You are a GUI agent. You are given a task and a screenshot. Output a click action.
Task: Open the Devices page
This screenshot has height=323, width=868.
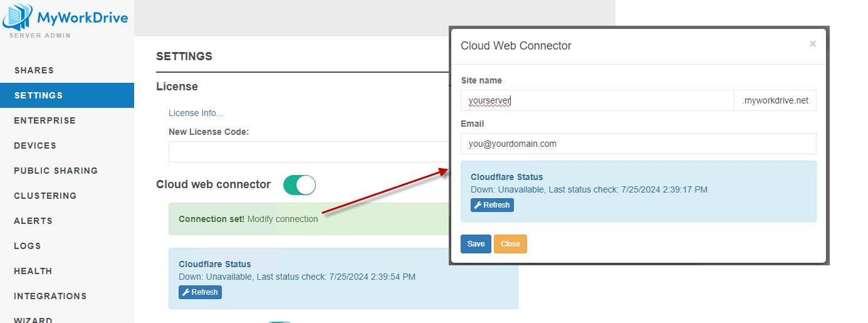(35, 146)
